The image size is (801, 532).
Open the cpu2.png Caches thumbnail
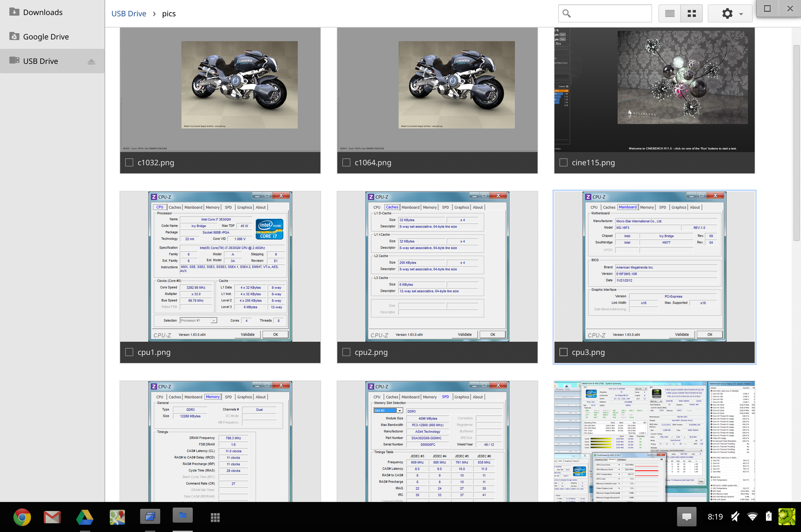click(438, 266)
